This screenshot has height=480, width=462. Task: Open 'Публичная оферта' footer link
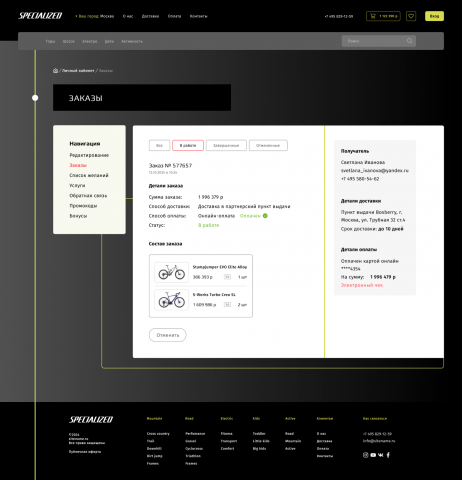tap(85, 452)
